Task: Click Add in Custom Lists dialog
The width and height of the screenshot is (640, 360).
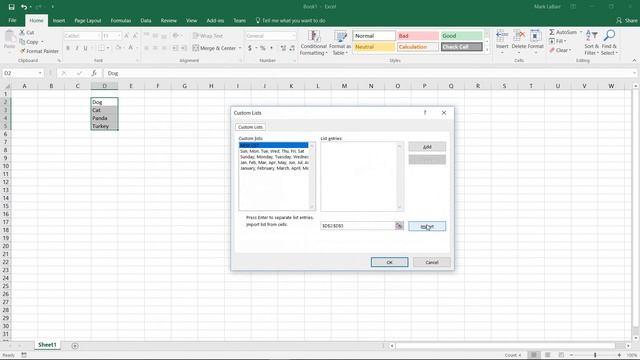Action: click(x=427, y=147)
